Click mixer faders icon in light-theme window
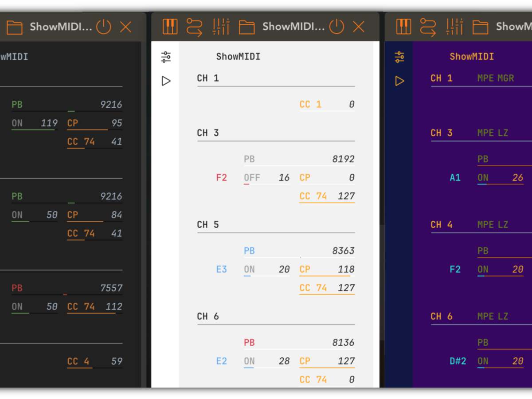This screenshot has height=399, width=532. (221, 27)
